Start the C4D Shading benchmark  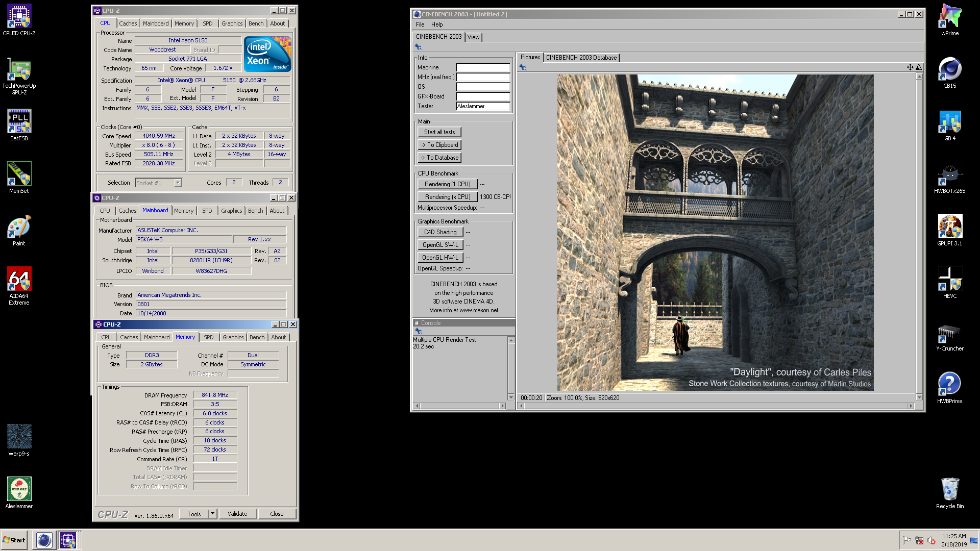440,232
